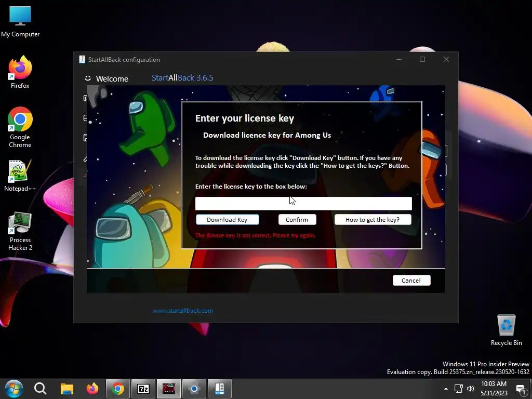Maximize the StartAllBack configuration window

point(422,59)
